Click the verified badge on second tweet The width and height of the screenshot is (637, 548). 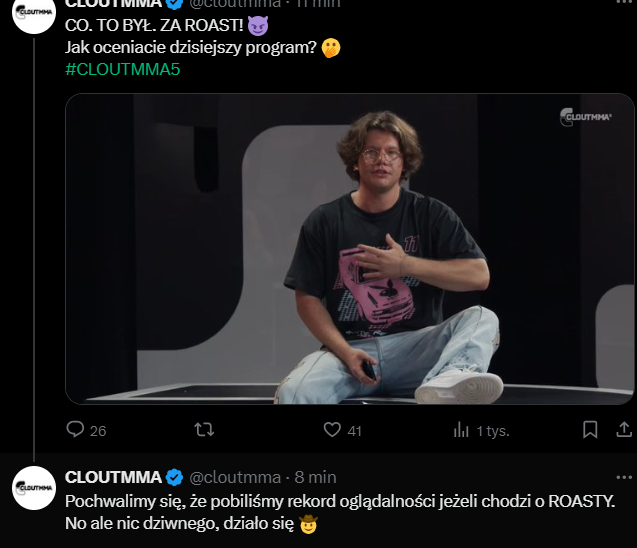pyautogui.click(x=174, y=476)
